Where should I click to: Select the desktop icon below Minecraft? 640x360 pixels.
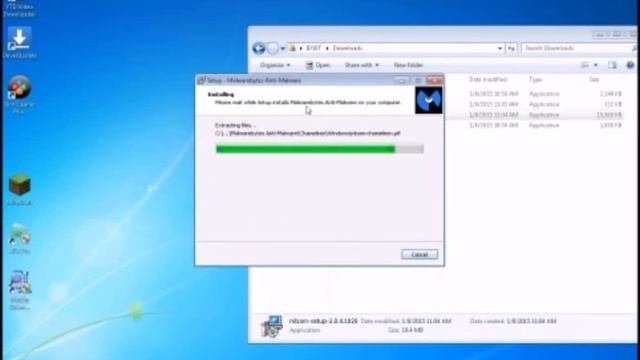point(19,238)
